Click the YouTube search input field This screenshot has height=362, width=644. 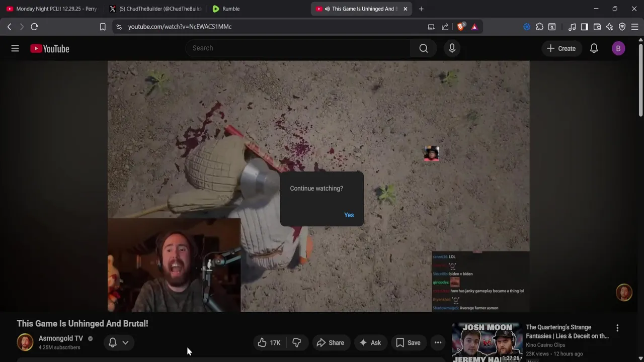point(298,48)
